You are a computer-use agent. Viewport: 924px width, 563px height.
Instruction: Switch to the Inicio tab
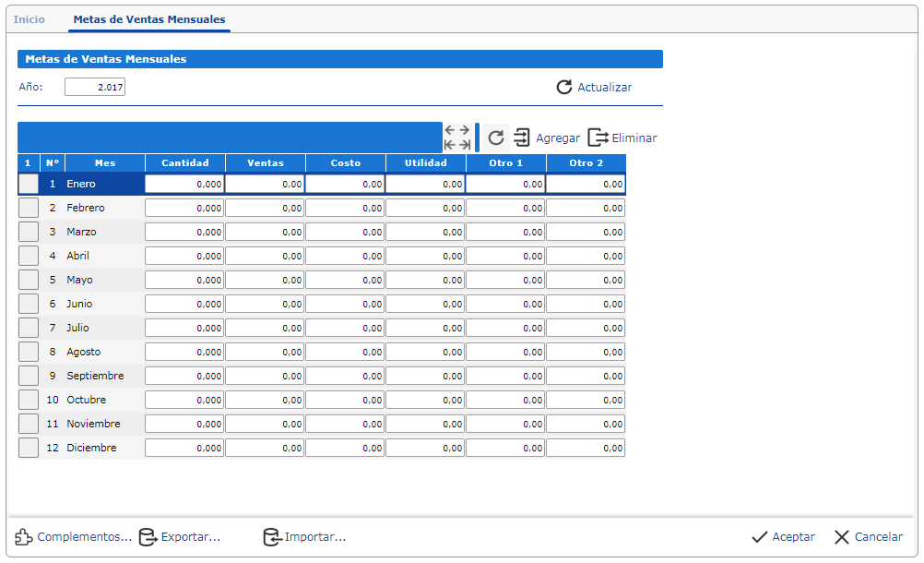pyautogui.click(x=29, y=19)
